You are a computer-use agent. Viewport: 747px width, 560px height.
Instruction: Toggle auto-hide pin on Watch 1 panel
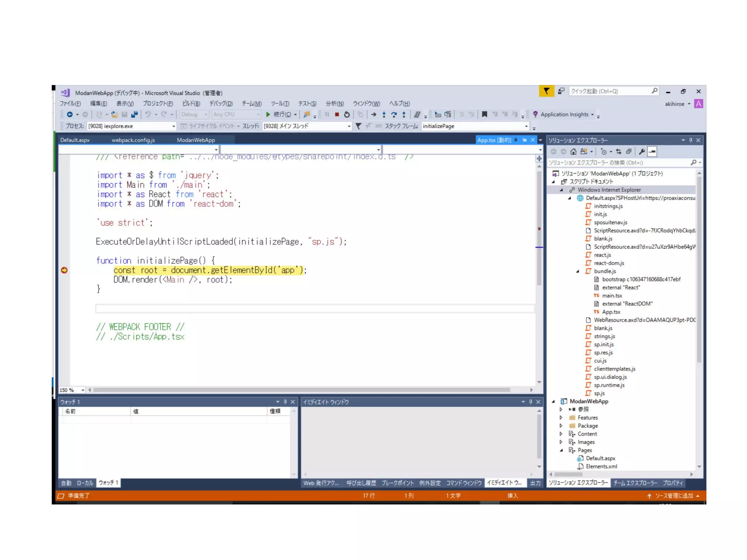tap(285, 402)
